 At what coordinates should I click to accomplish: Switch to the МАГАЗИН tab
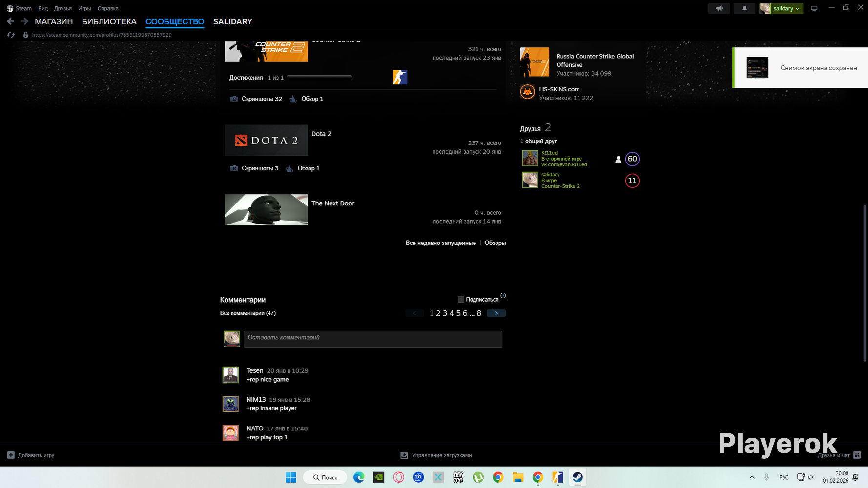point(54,21)
